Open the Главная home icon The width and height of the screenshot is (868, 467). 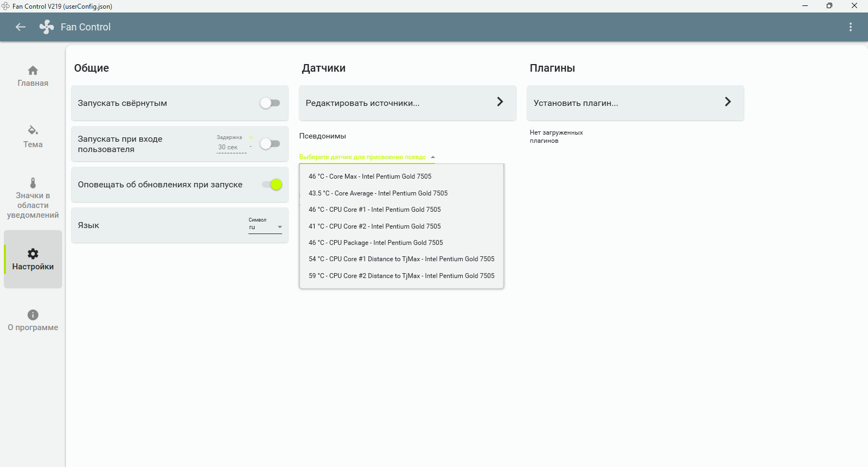coord(33,71)
